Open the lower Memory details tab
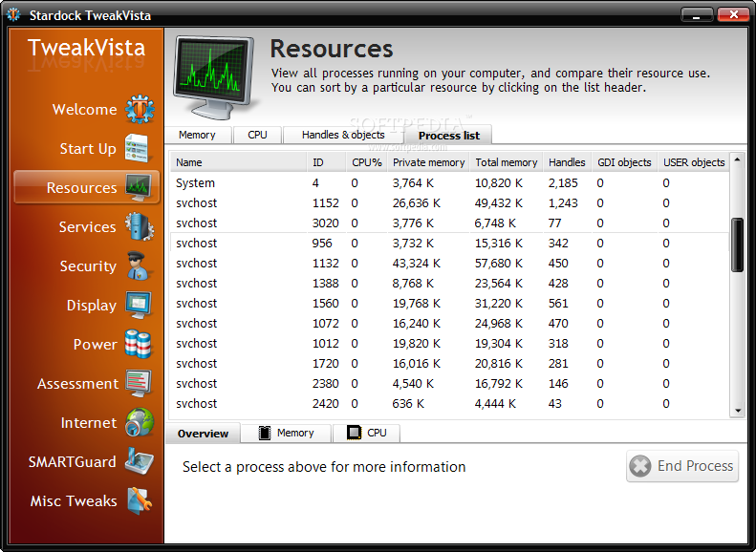 tap(286, 433)
